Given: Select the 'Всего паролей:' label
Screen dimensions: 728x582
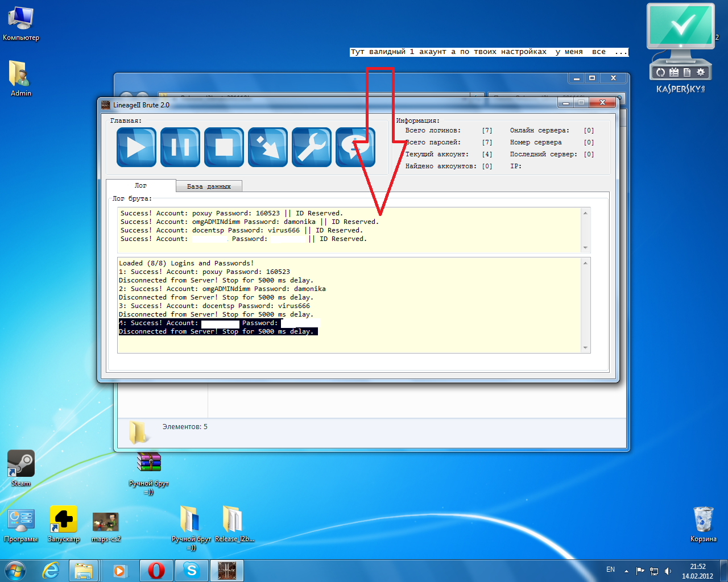Looking at the screenshot, I should point(433,143).
